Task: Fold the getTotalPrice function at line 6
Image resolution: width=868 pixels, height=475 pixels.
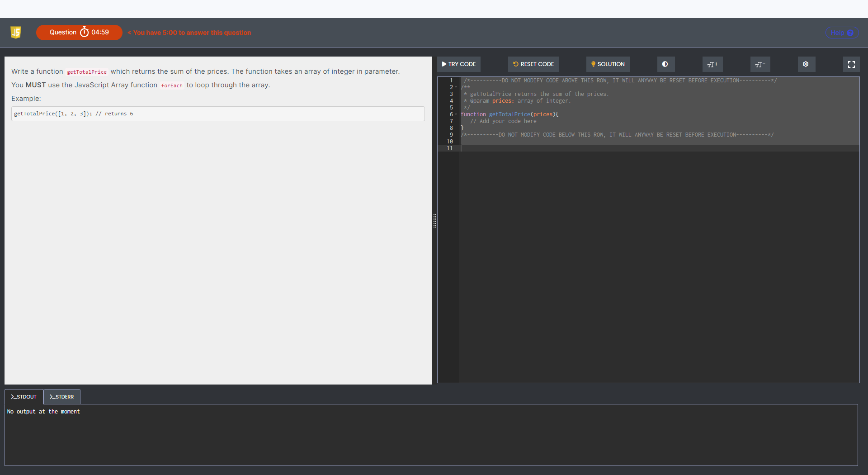Action: pos(456,114)
